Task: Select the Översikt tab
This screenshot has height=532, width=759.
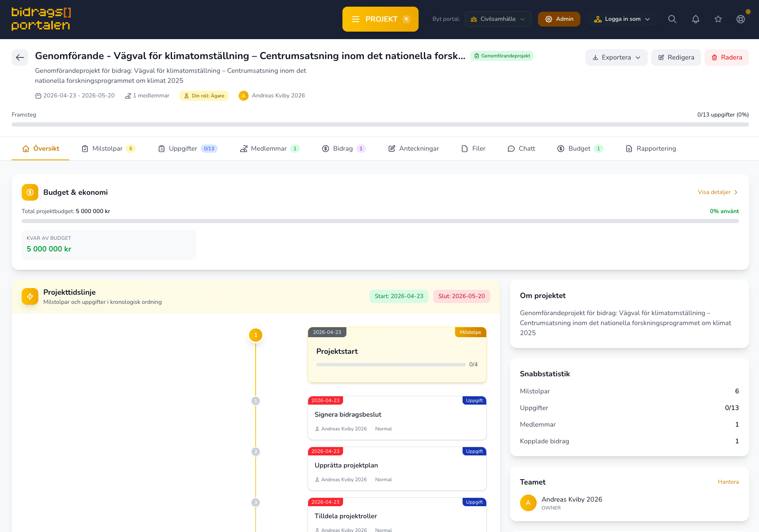Action: pos(40,149)
